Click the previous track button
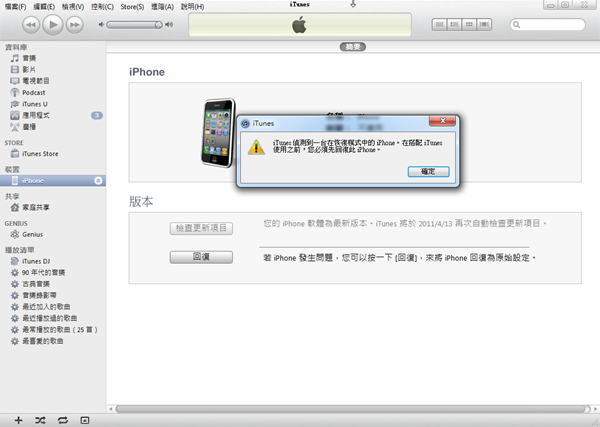Image resolution: width=600 pixels, height=427 pixels. (x=31, y=25)
